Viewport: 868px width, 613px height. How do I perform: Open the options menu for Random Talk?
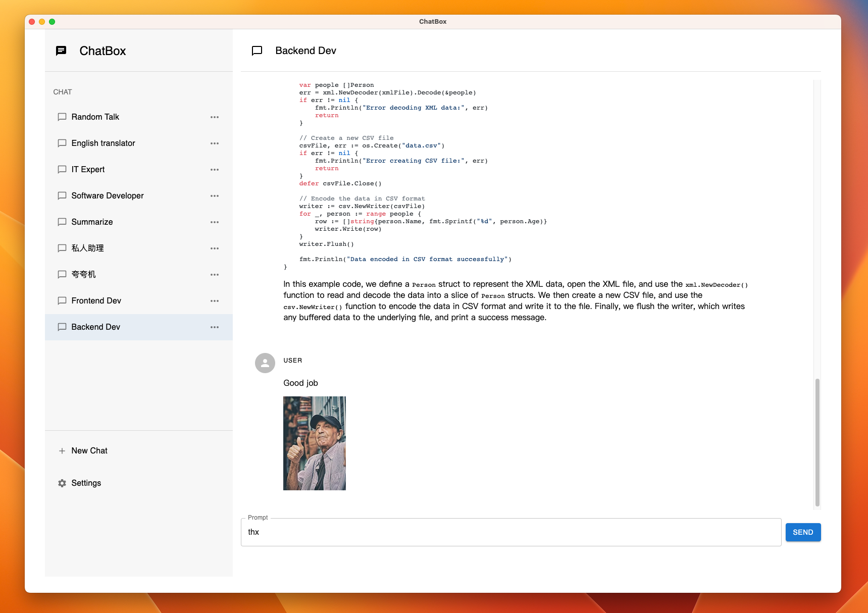coord(215,117)
